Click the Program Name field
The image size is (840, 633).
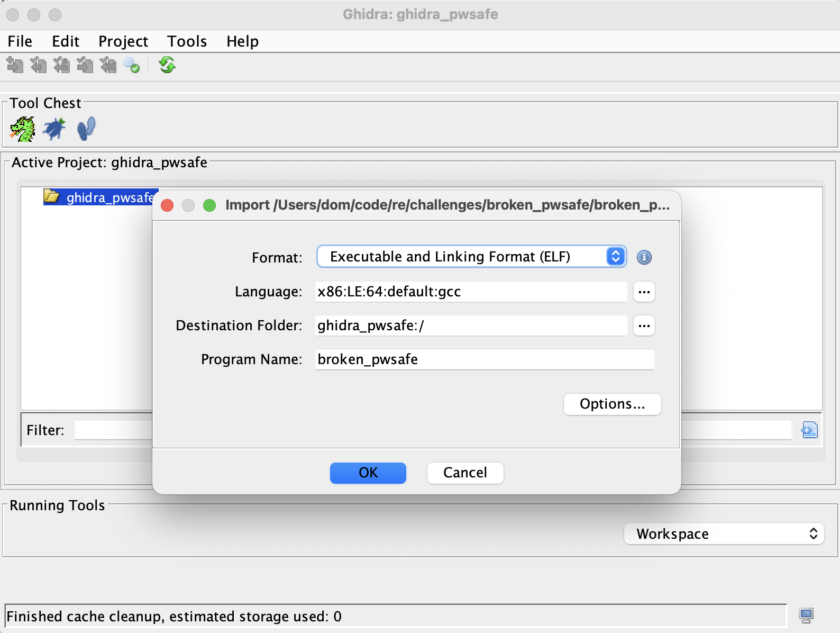point(485,359)
